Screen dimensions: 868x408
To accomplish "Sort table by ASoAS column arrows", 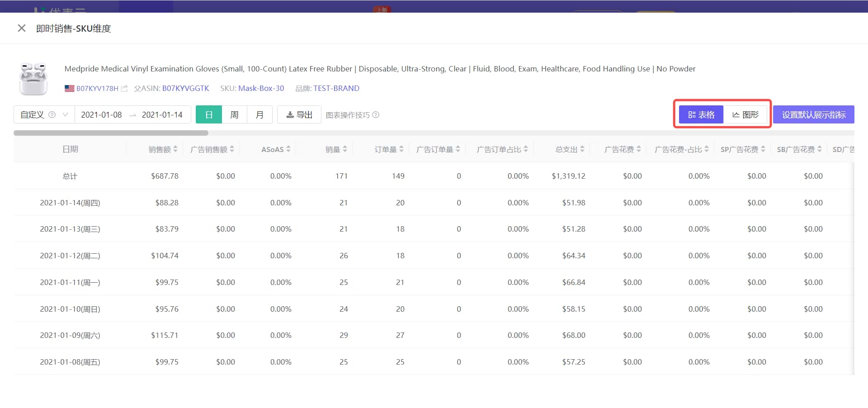I will click(288, 149).
